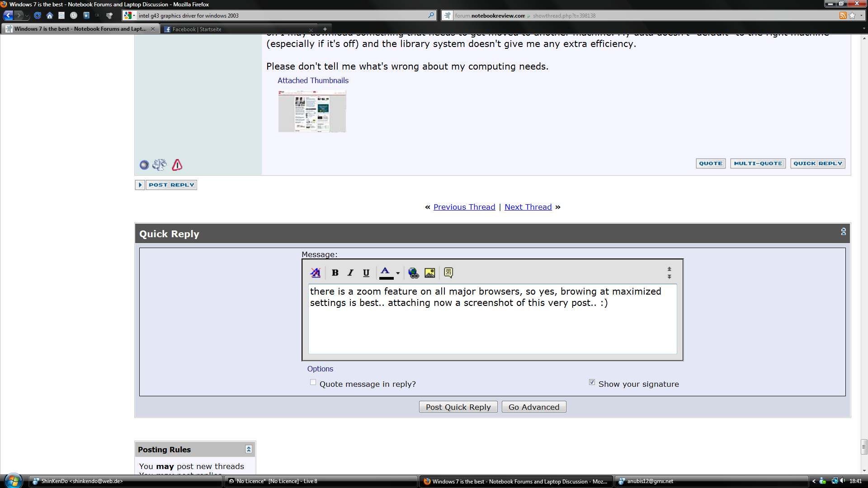Click the shield-shaped icon in nav toolbar
Screen dimensions: 868x488
click(x=109, y=15)
